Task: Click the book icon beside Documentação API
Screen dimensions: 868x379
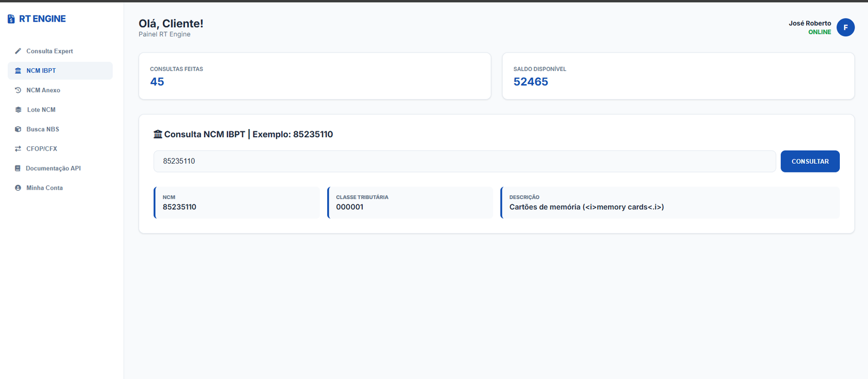Action: click(x=18, y=168)
